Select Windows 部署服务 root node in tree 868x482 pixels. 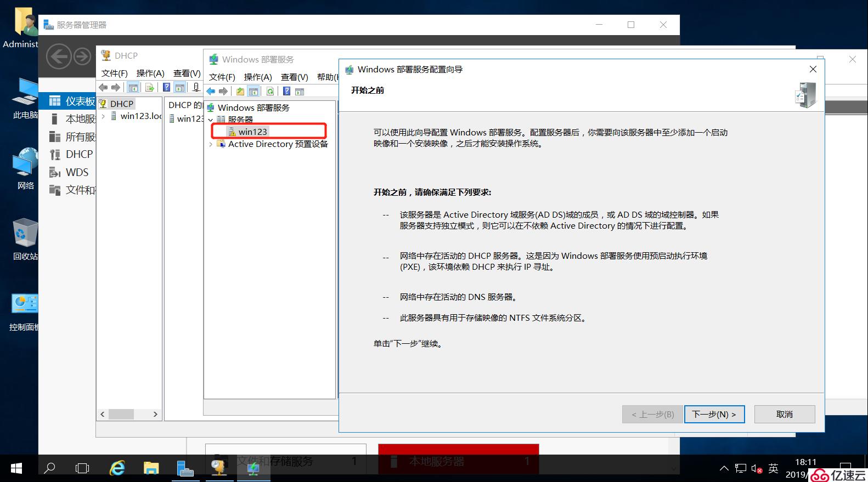pos(253,107)
